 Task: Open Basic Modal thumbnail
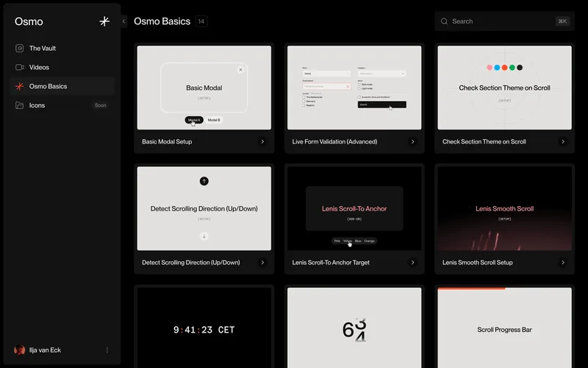(204, 88)
